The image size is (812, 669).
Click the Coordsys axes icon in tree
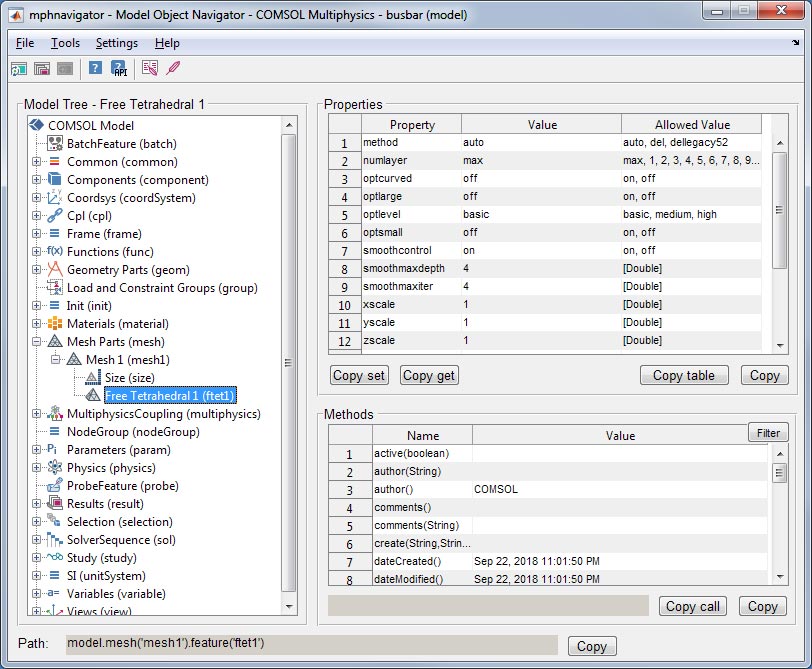55,198
